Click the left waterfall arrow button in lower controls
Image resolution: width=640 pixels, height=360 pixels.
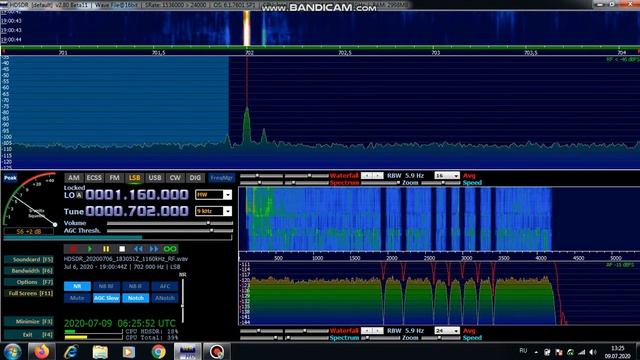tap(367, 331)
